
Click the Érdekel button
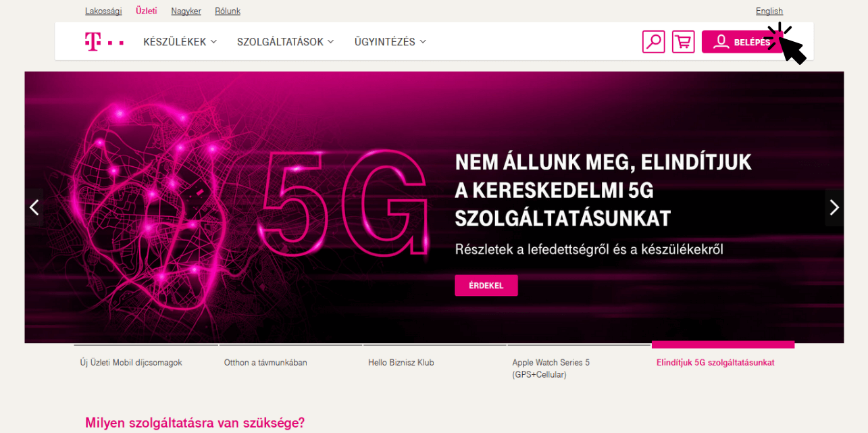point(486,285)
